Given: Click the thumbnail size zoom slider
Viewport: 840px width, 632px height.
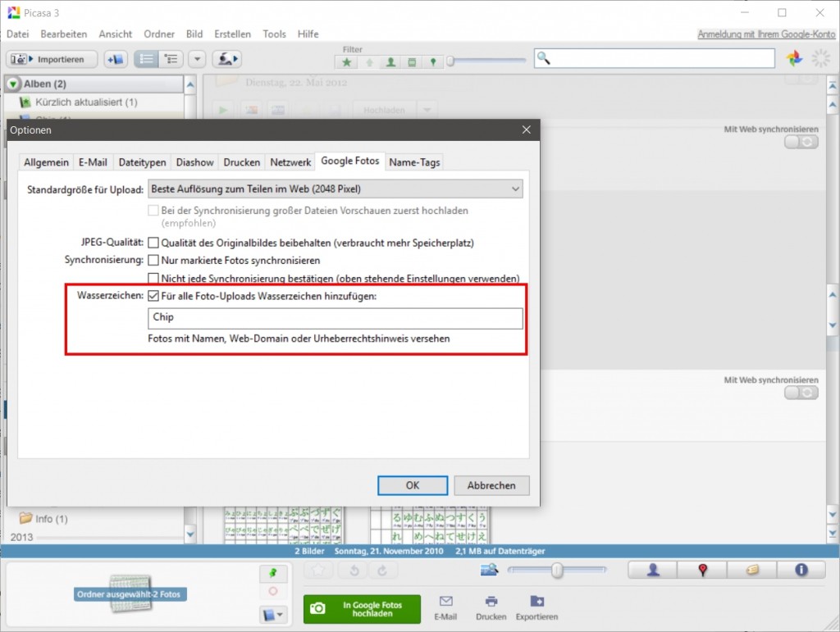Looking at the screenshot, I should click(x=556, y=571).
